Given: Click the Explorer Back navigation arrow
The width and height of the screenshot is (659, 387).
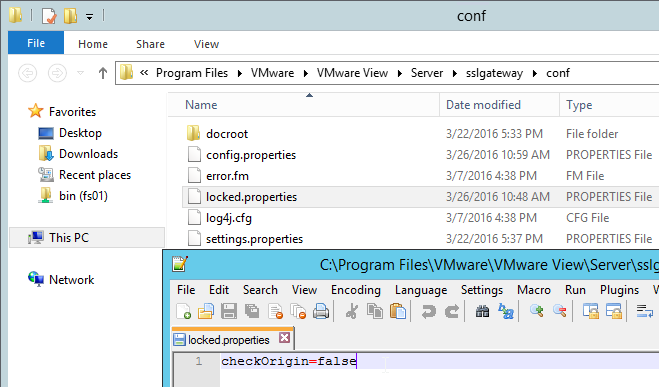Looking at the screenshot, I should pos(28,73).
